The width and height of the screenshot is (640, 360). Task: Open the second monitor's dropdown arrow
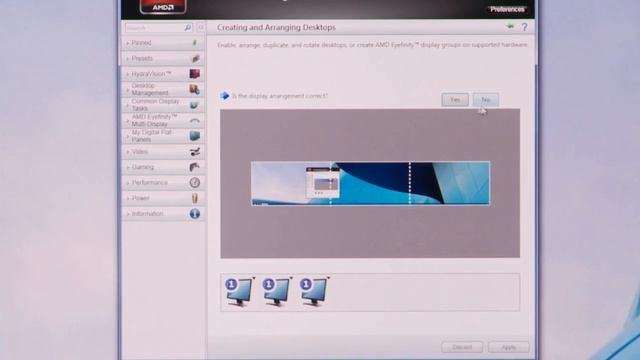(291, 278)
